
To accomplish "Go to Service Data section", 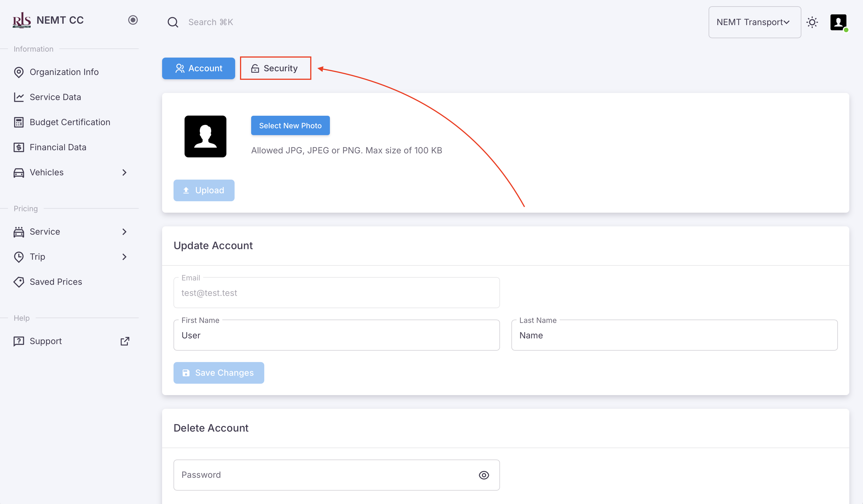I will [x=55, y=97].
